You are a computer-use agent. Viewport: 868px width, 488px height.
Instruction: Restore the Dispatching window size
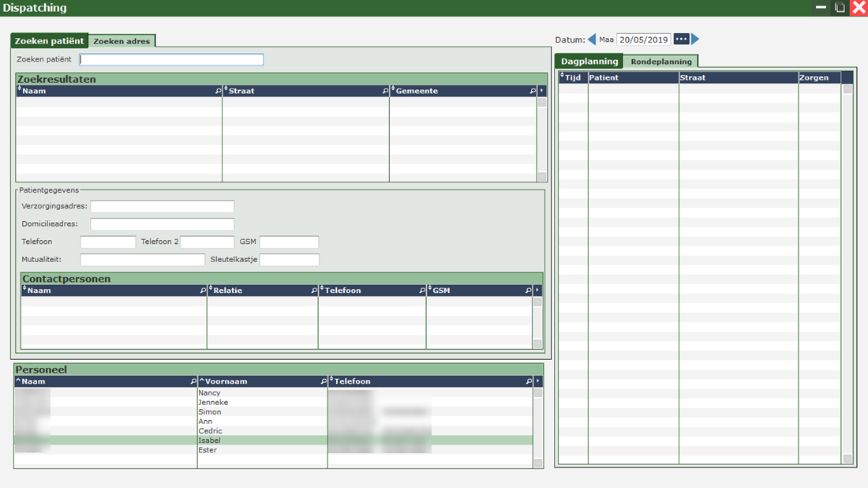(x=840, y=8)
